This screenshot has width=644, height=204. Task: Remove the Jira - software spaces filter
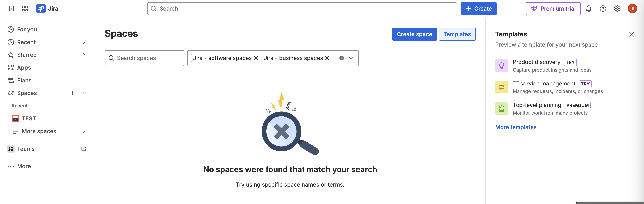click(x=256, y=58)
